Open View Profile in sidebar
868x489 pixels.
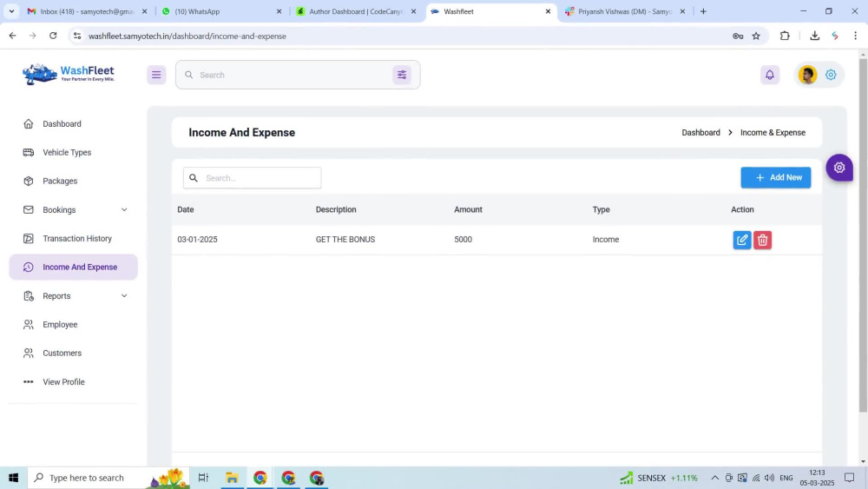63,382
